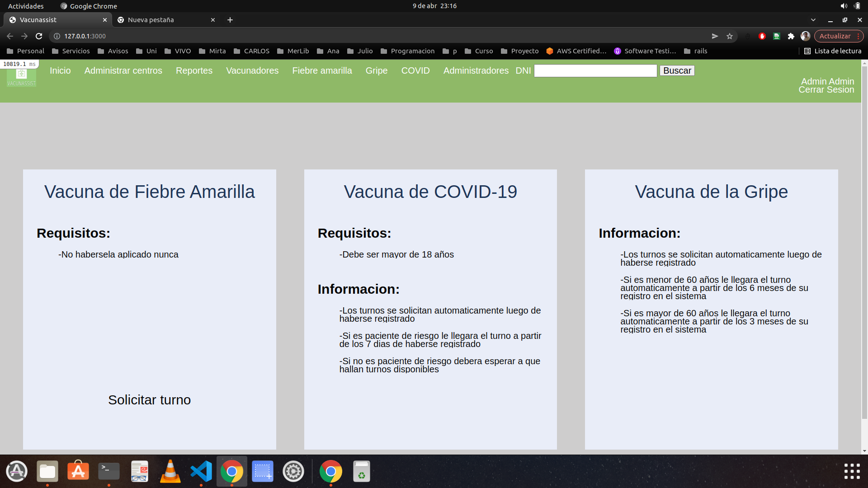Click the send/share arrow in the address bar
This screenshot has width=868, height=488.
tap(715, 36)
